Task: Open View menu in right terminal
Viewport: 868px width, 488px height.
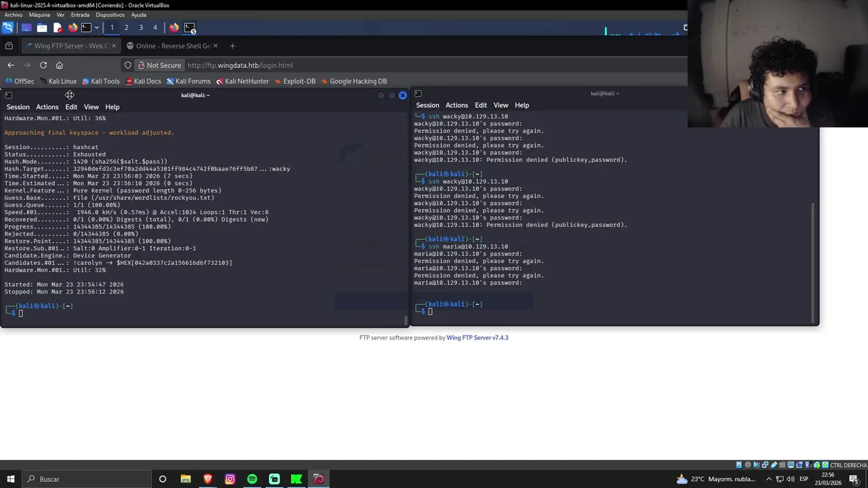Action: [x=500, y=105]
